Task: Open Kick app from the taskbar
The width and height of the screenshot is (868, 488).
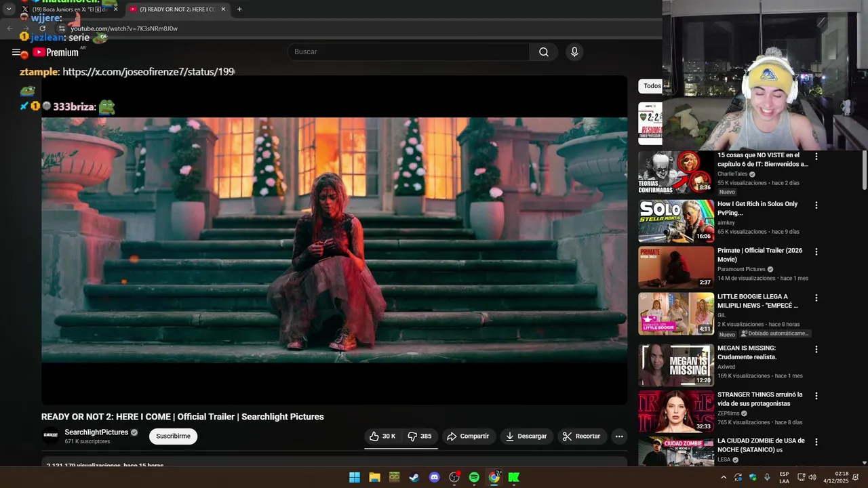Action: (x=514, y=477)
